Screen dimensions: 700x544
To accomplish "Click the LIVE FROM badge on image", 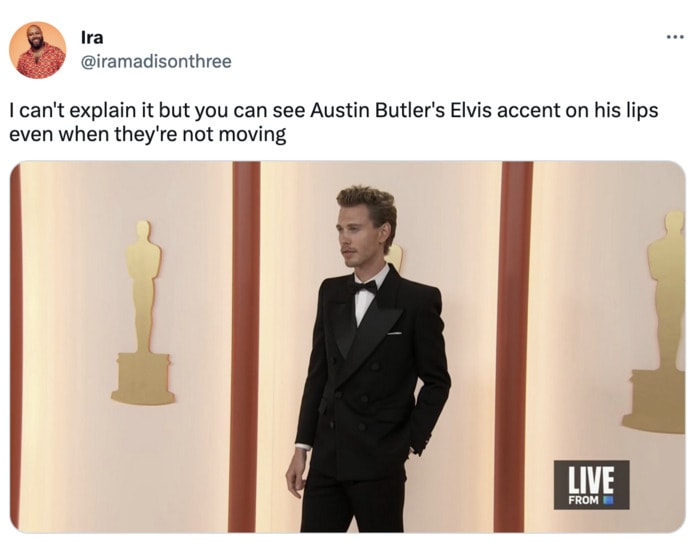I will (592, 485).
